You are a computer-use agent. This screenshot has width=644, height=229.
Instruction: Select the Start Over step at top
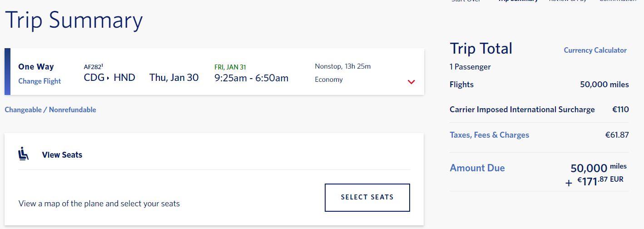pos(466,1)
